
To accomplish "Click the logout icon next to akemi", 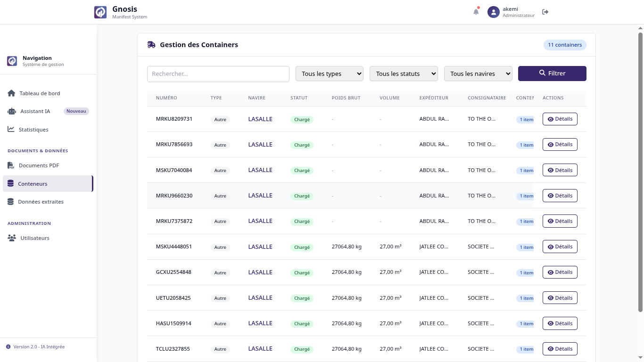I will tap(545, 12).
